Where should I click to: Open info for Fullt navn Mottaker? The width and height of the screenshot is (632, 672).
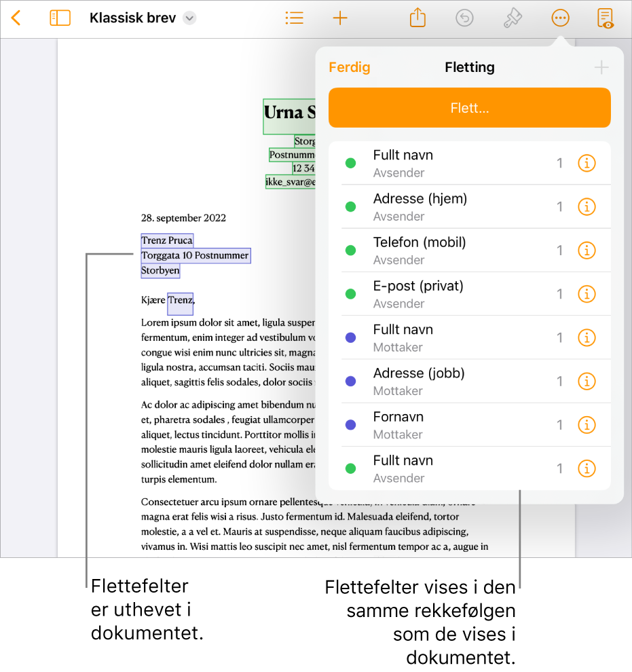[x=587, y=338]
